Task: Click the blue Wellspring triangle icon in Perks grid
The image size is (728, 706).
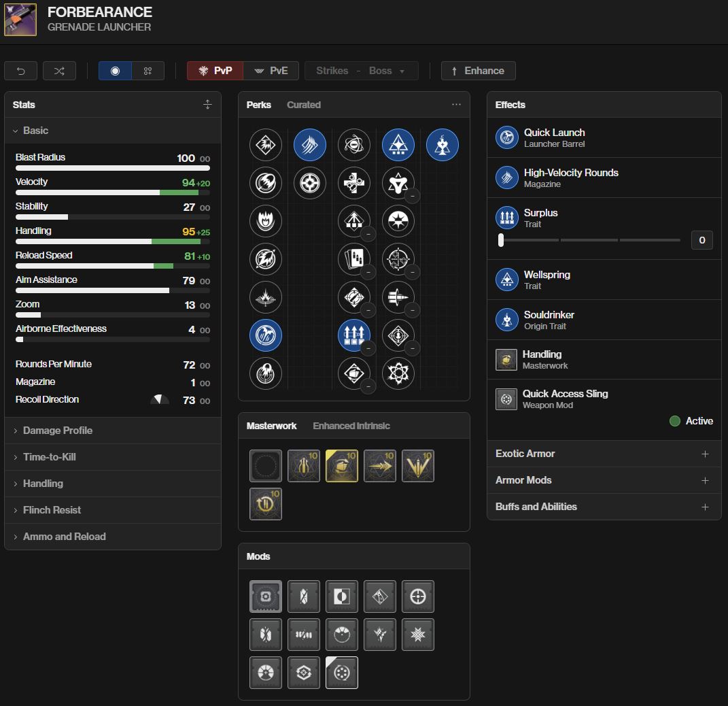Action: [x=398, y=145]
